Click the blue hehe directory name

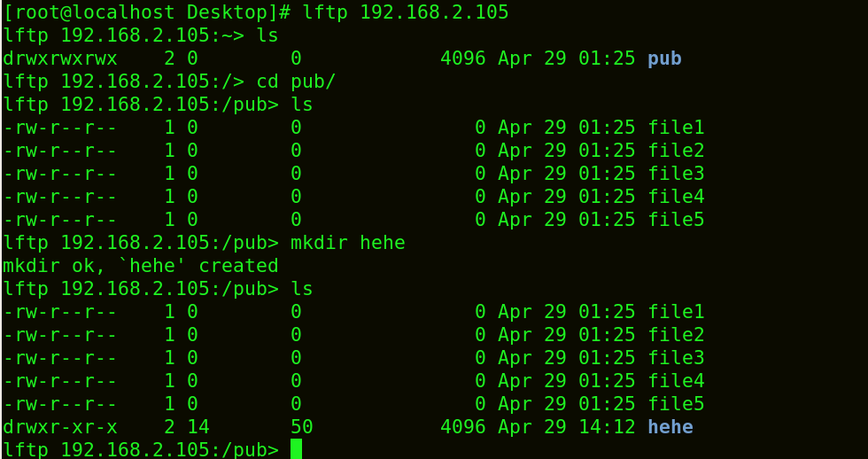point(670,427)
